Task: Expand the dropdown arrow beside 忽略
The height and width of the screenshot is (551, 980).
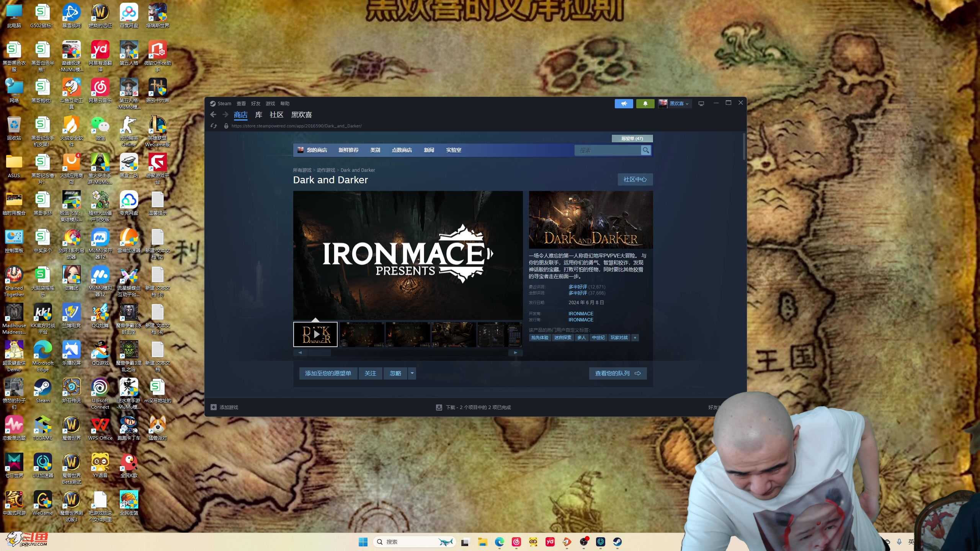Action: (412, 373)
